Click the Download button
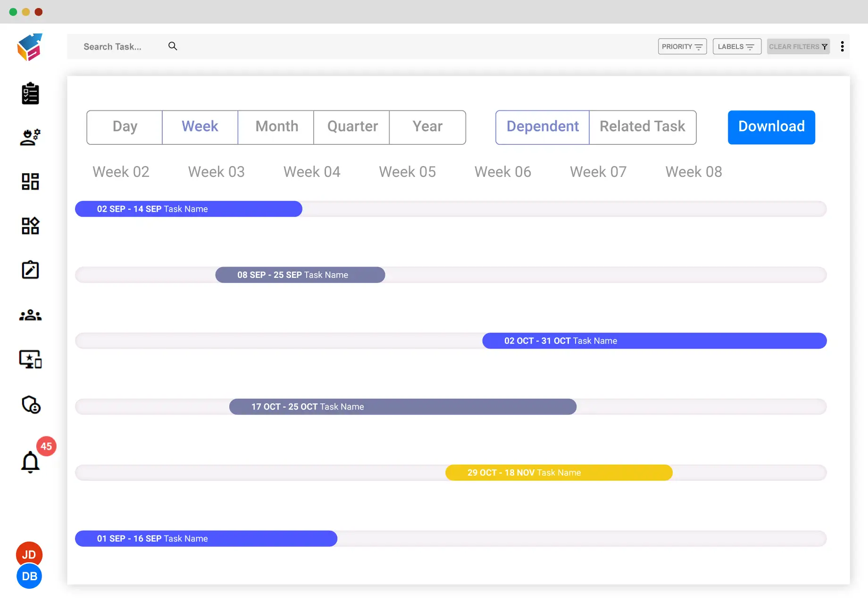The height and width of the screenshot is (601, 868). [771, 127]
